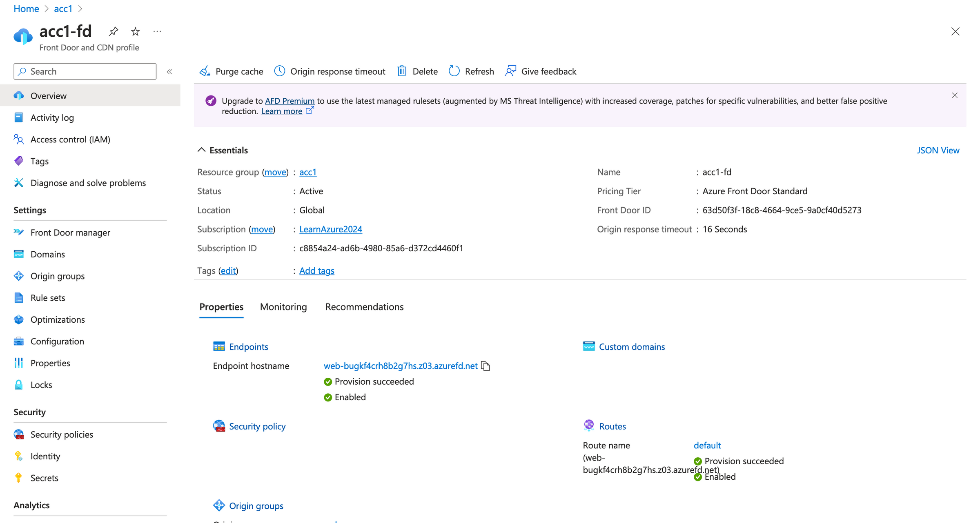Select Security policies in the sidebar
Image resolution: width=980 pixels, height=523 pixels.
click(61, 434)
